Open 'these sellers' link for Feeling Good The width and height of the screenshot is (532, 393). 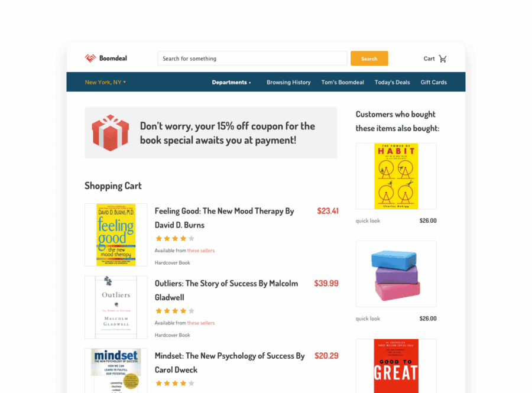tap(201, 251)
